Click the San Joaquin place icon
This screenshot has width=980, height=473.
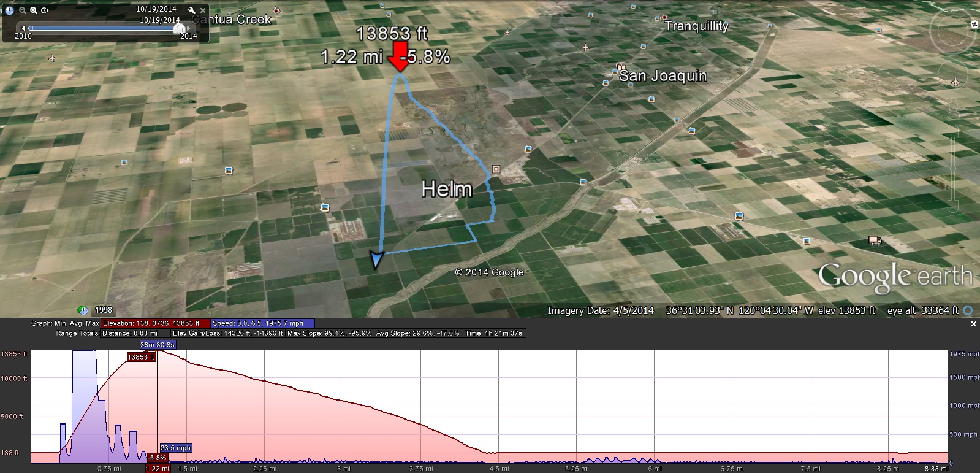click(x=622, y=67)
